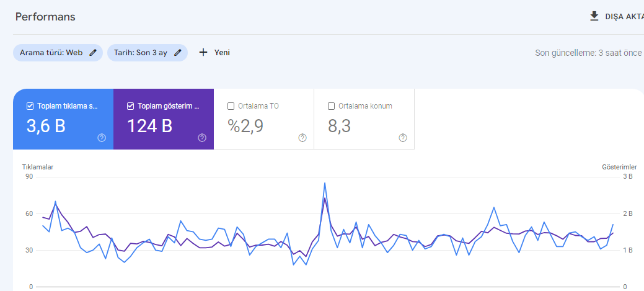The width and height of the screenshot is (644, 291).
Task: Click the Gösterimler axis label
Action: pyautogui.click(x=619, y=167)
